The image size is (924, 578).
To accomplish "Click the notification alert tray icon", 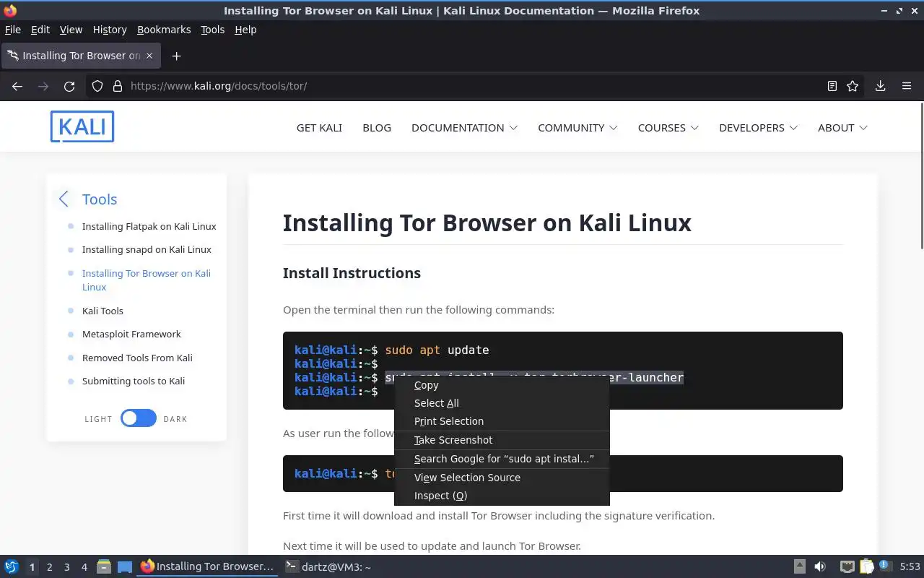I will (885, 566).
